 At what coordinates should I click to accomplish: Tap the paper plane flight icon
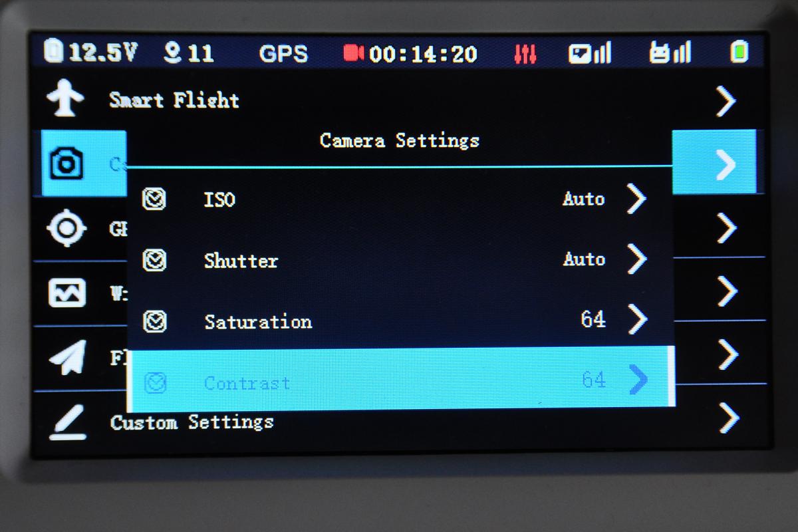click(68, 357)
